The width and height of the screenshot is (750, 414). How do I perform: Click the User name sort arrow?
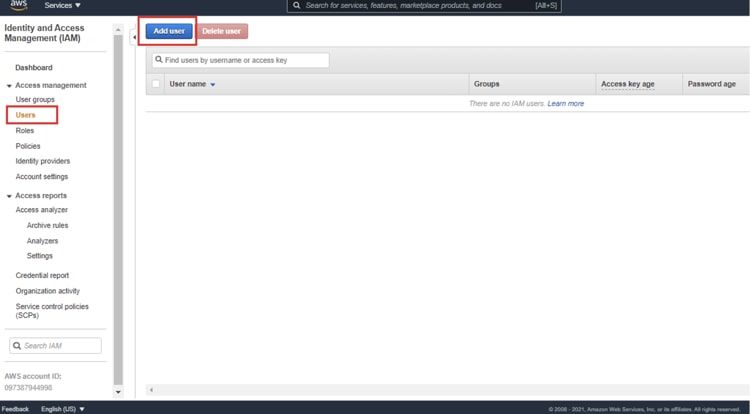tap(213, 85)
